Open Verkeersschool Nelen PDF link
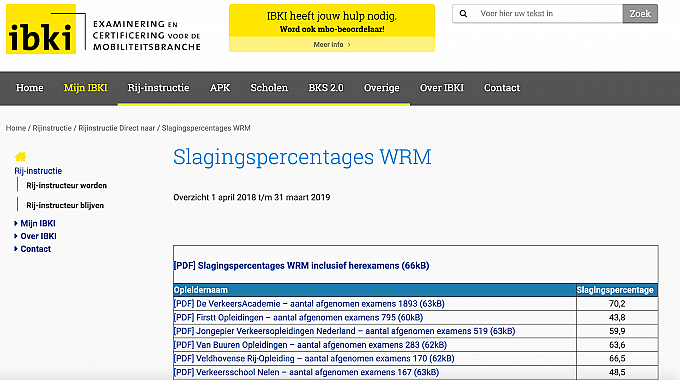The image size is (680, 380). (306, 372)
